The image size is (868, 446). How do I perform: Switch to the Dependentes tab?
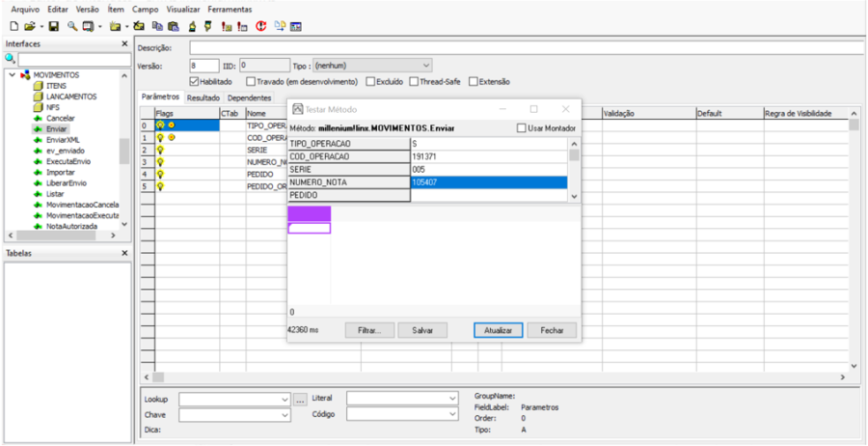250,98
